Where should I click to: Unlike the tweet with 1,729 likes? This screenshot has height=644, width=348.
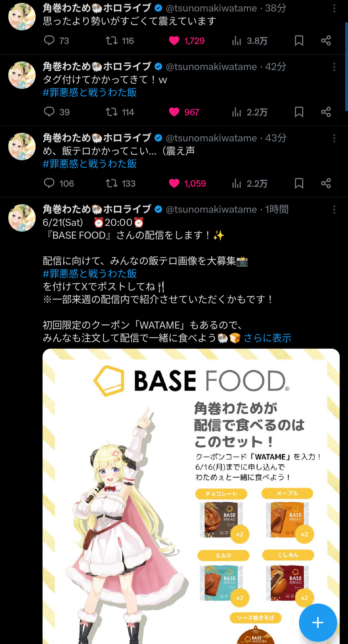pos(187,41)
